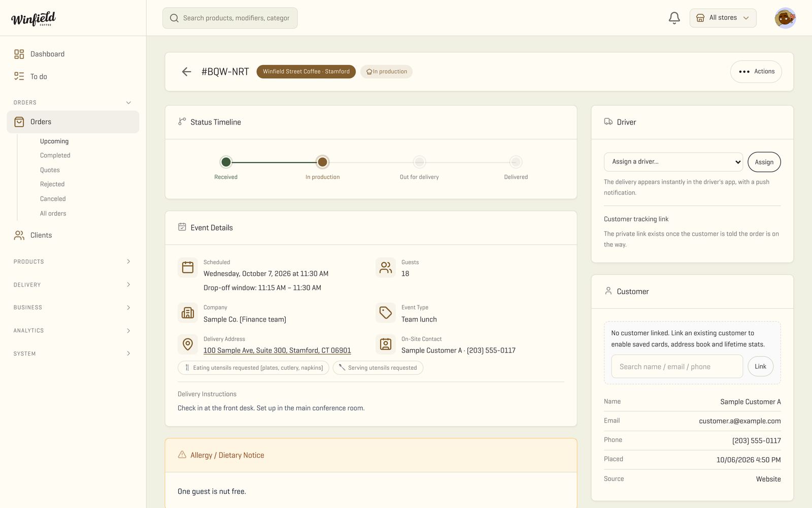Open the Assign a driver dropdown
Screen dimensions: 812x508
click(673, 162)
